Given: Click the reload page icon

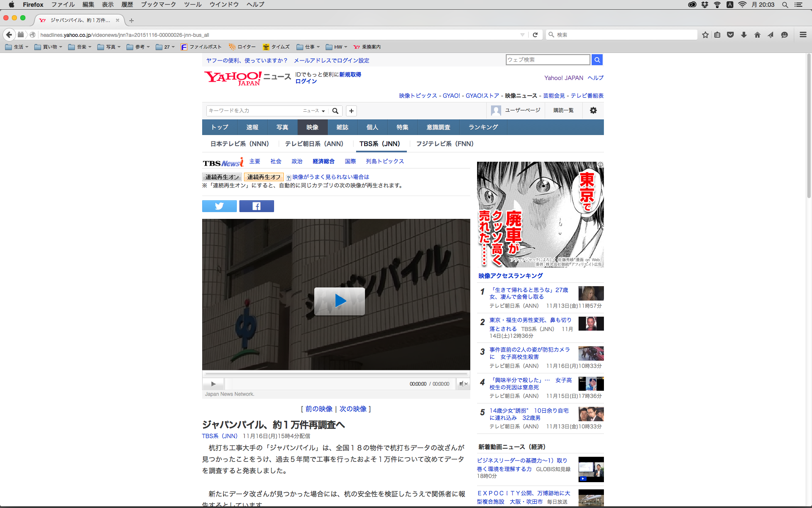Looking at the screenshot, I should (535, 35).
